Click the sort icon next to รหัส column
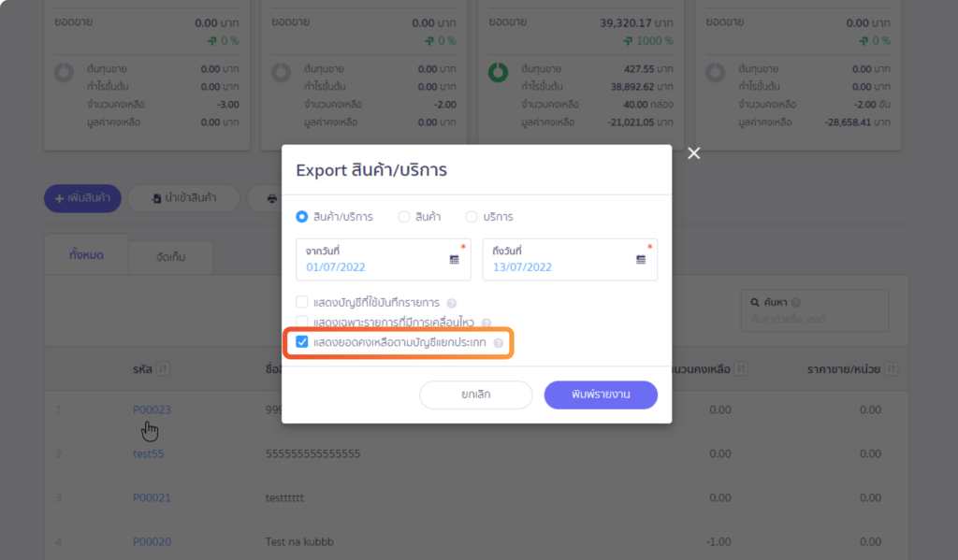Viewport: 958px width, 560px height. pyautogui.click(x=163, y=369)
